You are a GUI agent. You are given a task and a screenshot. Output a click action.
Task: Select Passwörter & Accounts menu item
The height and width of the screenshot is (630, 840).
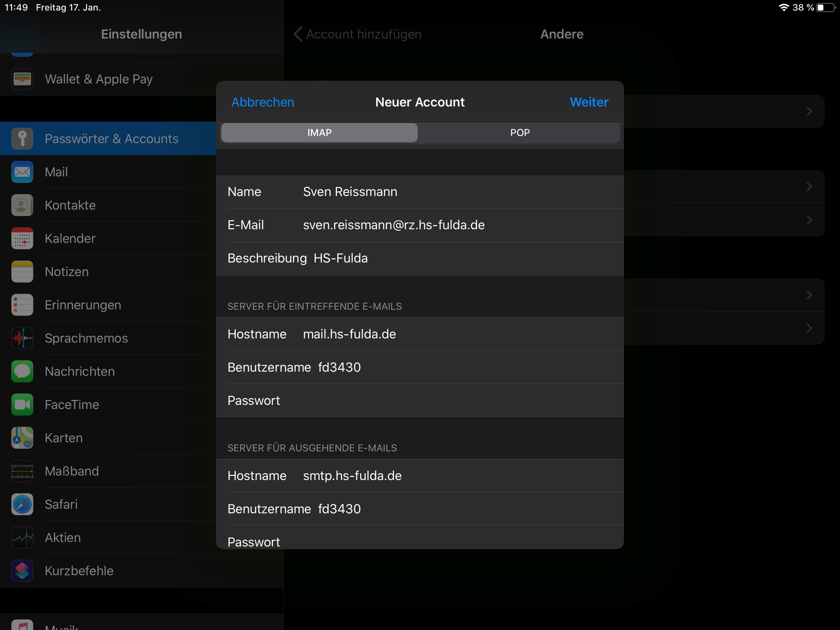point(111,139)
